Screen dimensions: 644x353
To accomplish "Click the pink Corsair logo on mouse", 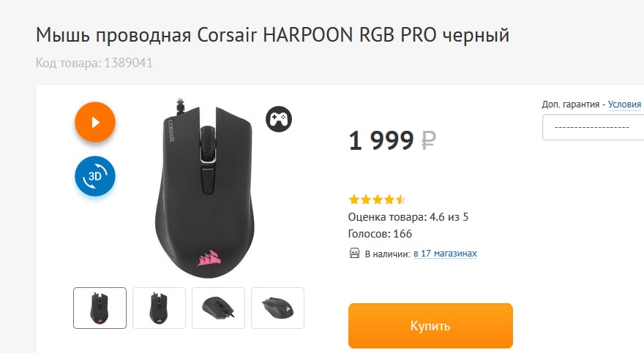I will click(x=209, y=258).
